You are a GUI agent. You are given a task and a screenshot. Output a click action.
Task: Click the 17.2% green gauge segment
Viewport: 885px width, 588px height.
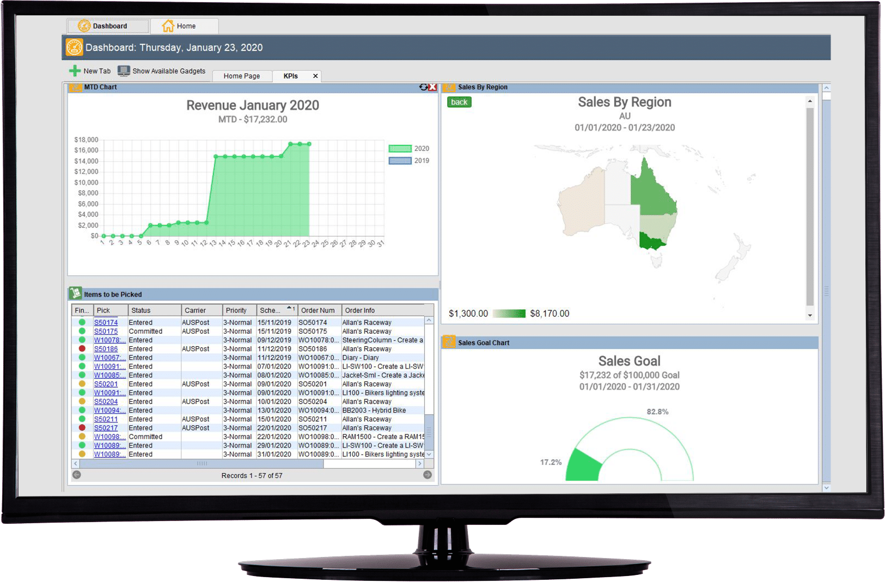point(583,466)
